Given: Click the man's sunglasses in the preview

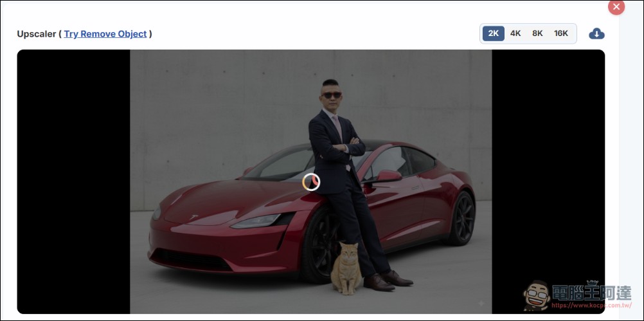Looking at the screenshot, I should click(x=331, y=95).
